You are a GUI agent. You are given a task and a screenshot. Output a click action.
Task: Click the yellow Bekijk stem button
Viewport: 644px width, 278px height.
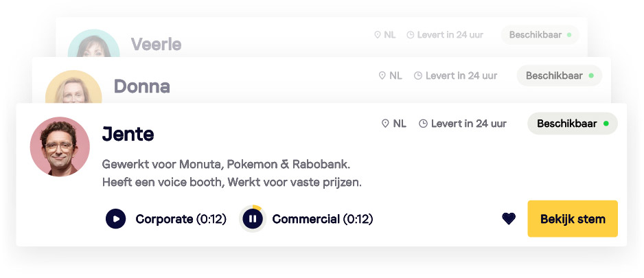coord(573,219)
